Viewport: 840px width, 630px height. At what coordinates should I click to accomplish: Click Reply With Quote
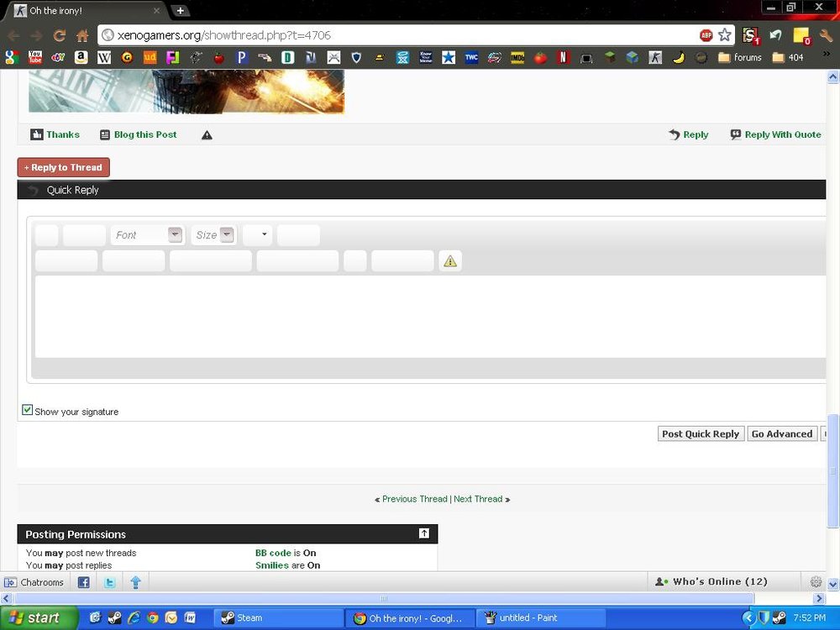[x=775, y=134]
